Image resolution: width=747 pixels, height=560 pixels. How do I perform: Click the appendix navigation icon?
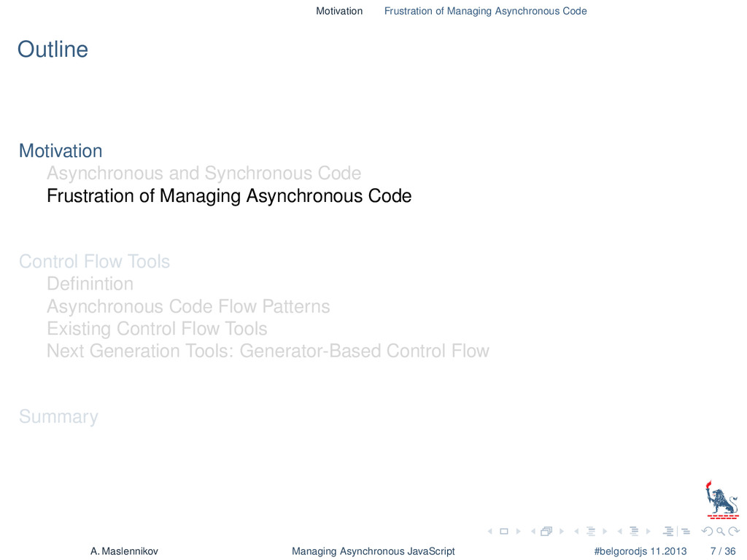[686, 531]
